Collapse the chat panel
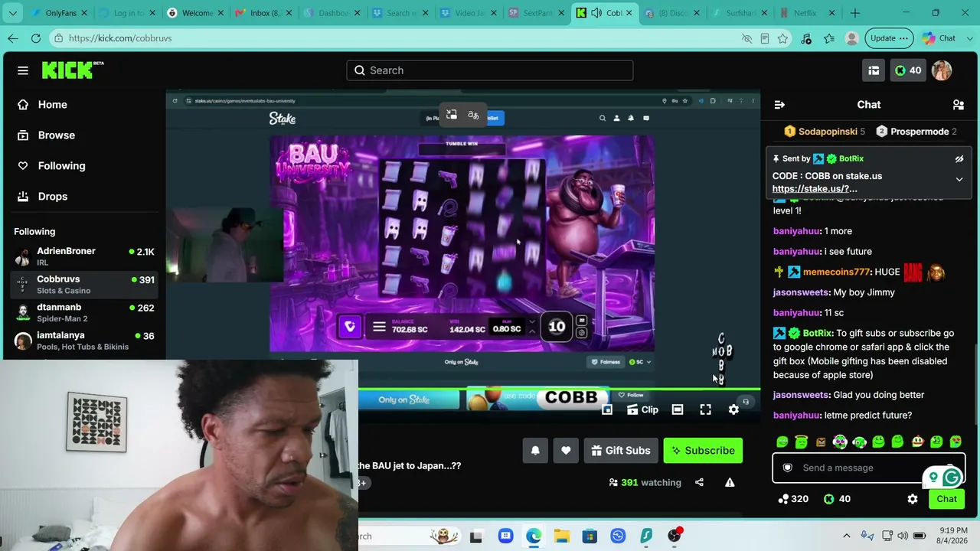The image size is (980, 551). tap(779, 105)
